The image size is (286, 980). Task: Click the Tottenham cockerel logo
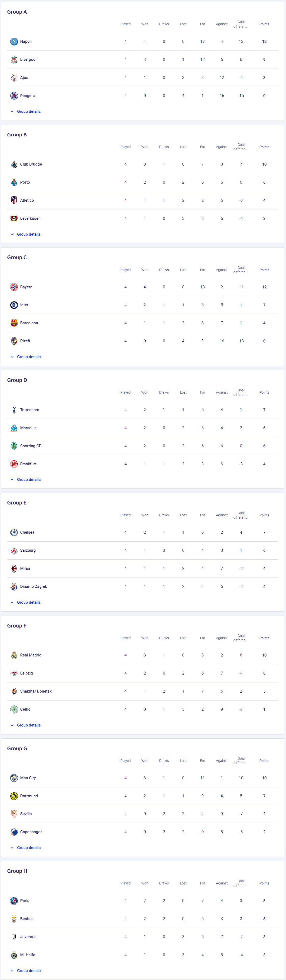[14, 410]
